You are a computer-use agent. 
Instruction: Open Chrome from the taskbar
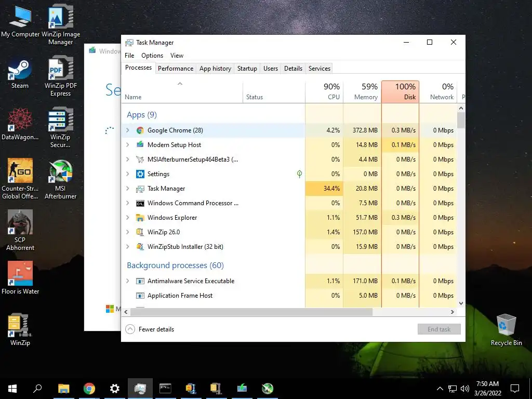click(89, 389)
